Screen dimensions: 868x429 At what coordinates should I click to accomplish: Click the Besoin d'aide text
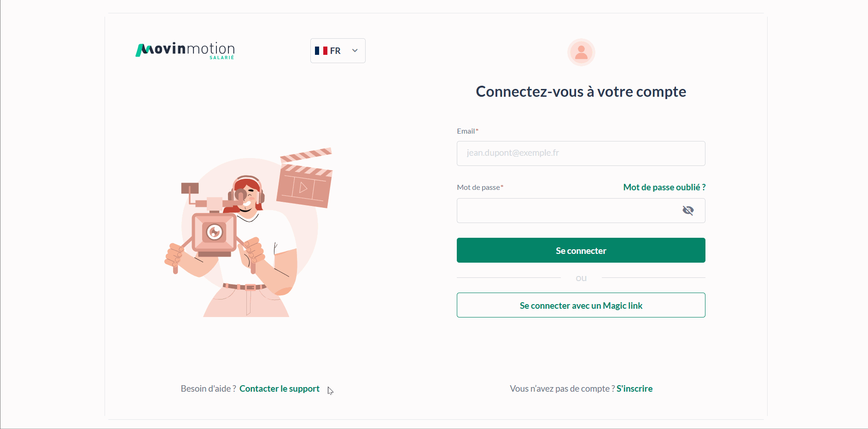point(208,388)
